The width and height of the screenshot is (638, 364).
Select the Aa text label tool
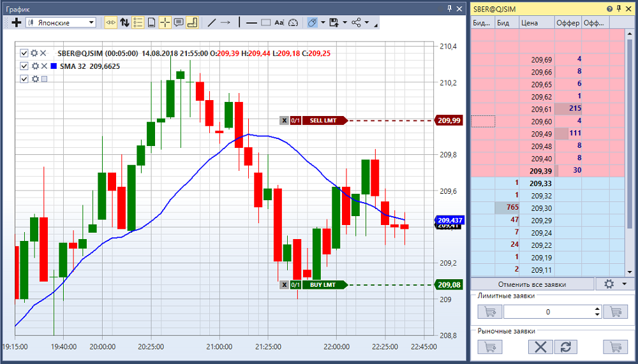(x=279, y=23)
